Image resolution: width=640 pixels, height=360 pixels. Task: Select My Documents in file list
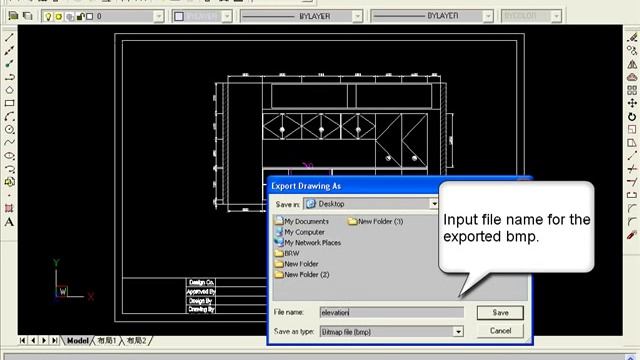point(302,221)
